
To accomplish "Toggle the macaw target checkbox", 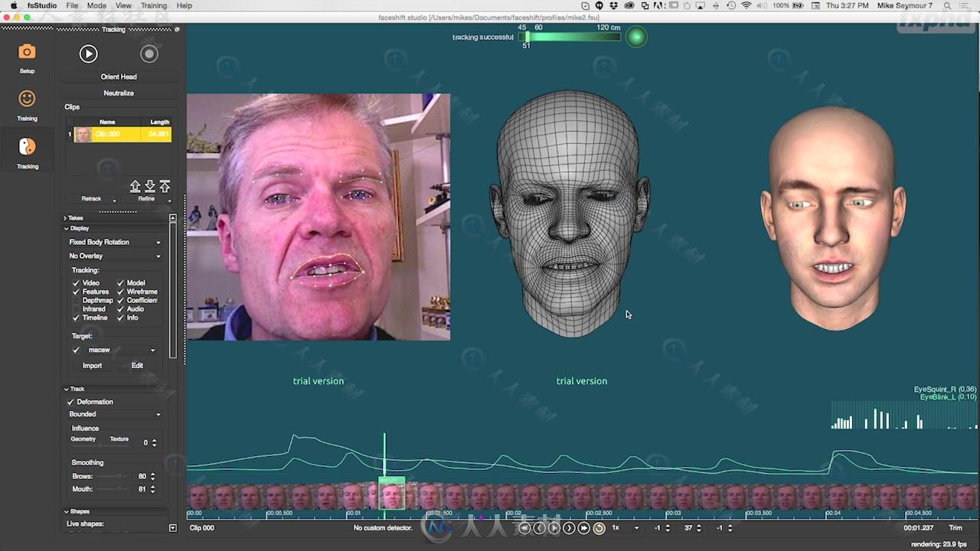I will pyautogui.click(x=76, y=350).
